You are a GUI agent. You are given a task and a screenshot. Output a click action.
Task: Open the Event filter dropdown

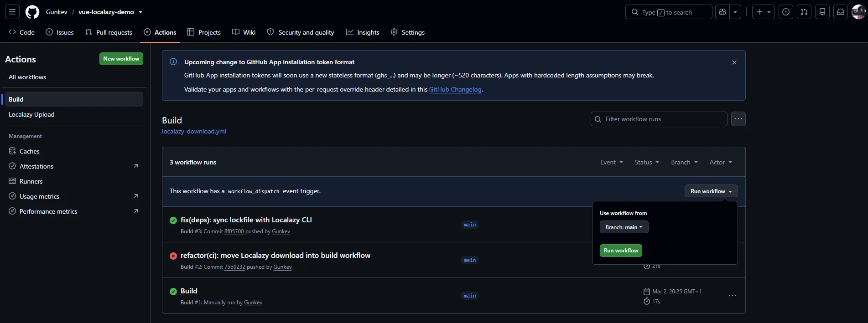click(611, 162)
